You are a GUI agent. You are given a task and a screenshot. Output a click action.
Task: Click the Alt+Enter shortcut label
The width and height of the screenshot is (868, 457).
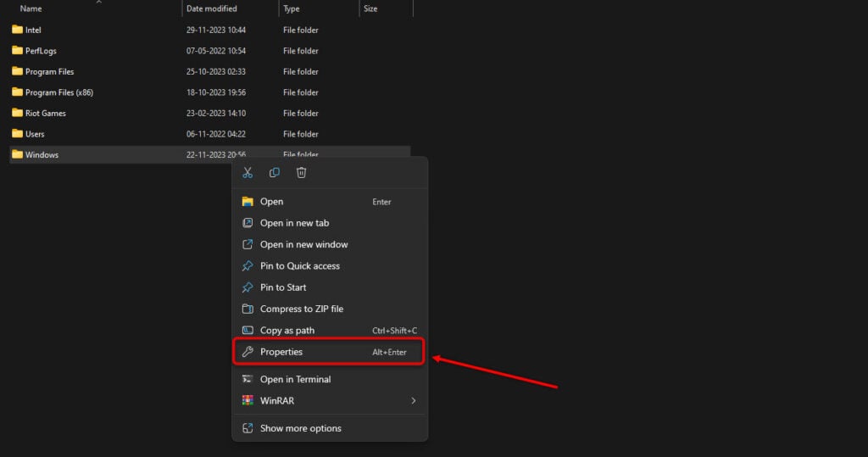pos(389,352)
